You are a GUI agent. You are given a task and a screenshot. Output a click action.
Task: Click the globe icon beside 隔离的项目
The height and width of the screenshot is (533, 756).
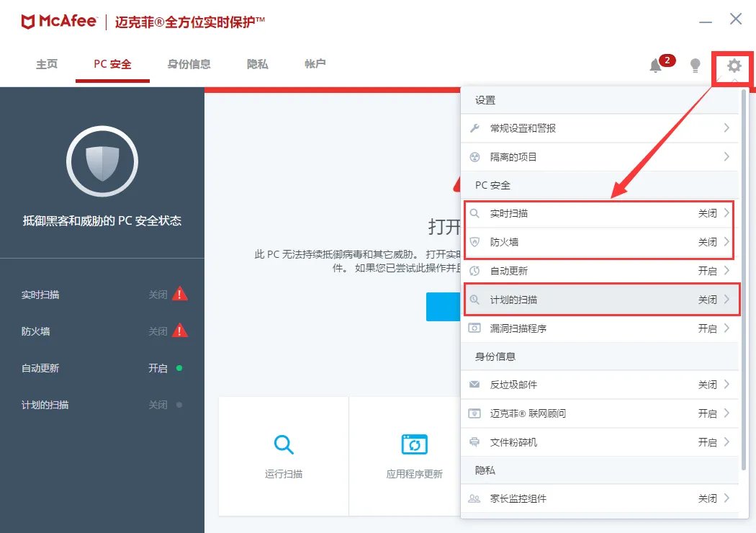click(475, 156)
